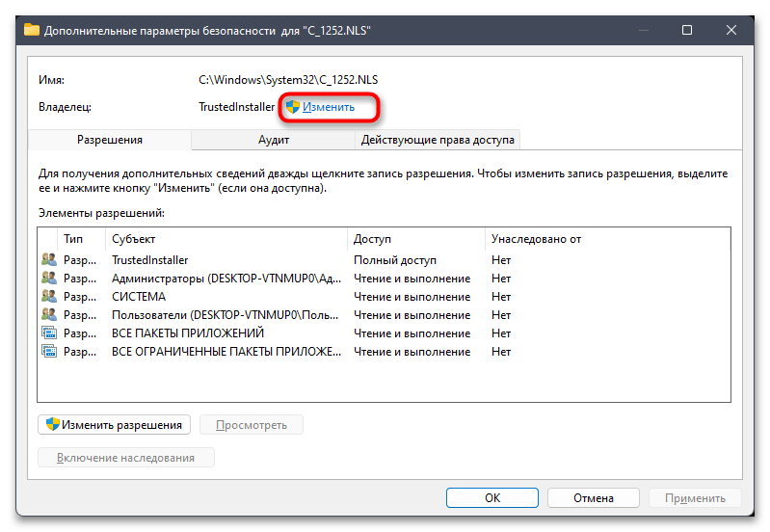Click the TrustedInstaller owner name
The height and width of the screenshot is (532, 770).
click(x=237, y=107)
